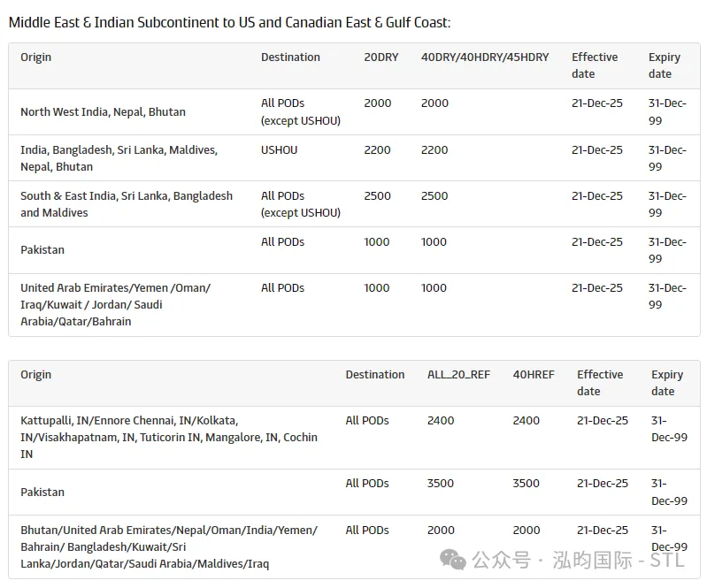Select the Bhutan/United Arab Emirates/Nepal origin cell

pos(168,546)
